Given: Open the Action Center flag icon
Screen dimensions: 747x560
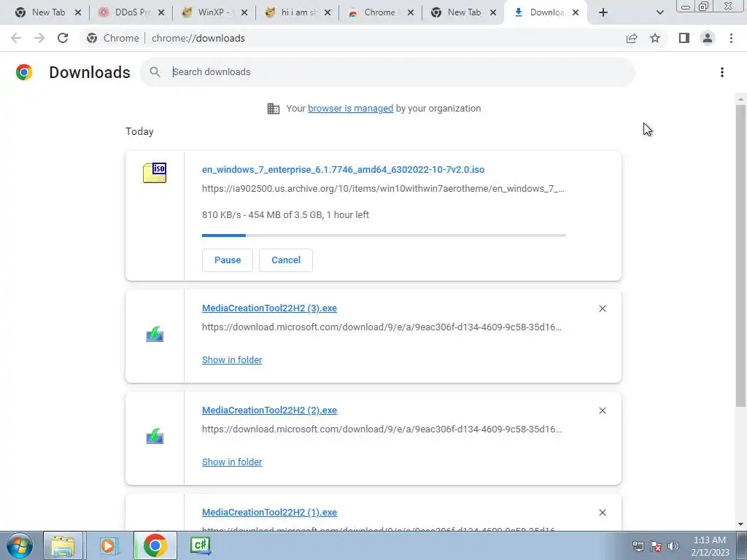Looking at the screenshot, I should pyautogui.click(x=656, y=546).
